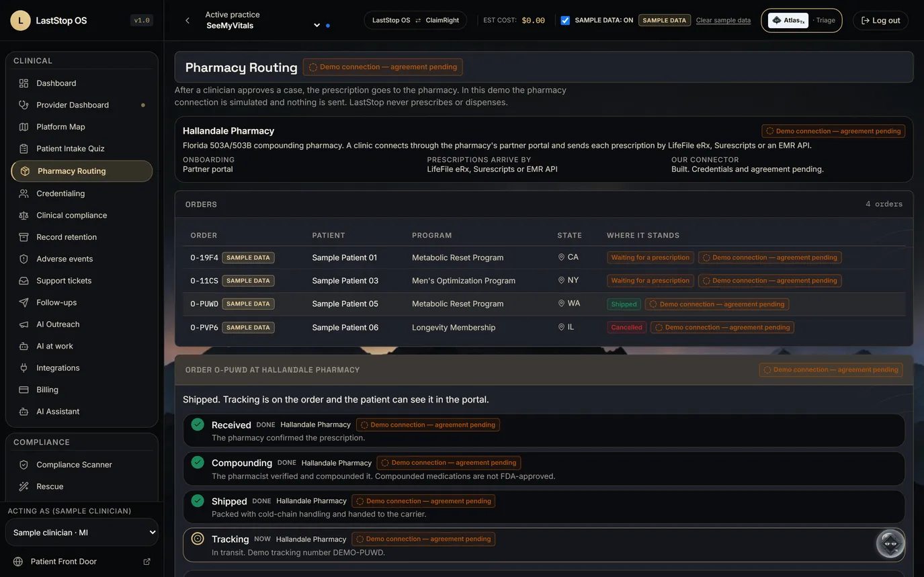Click the AI at work icon
This screenshot has height=577, width=924.
[x=24, y=347]
